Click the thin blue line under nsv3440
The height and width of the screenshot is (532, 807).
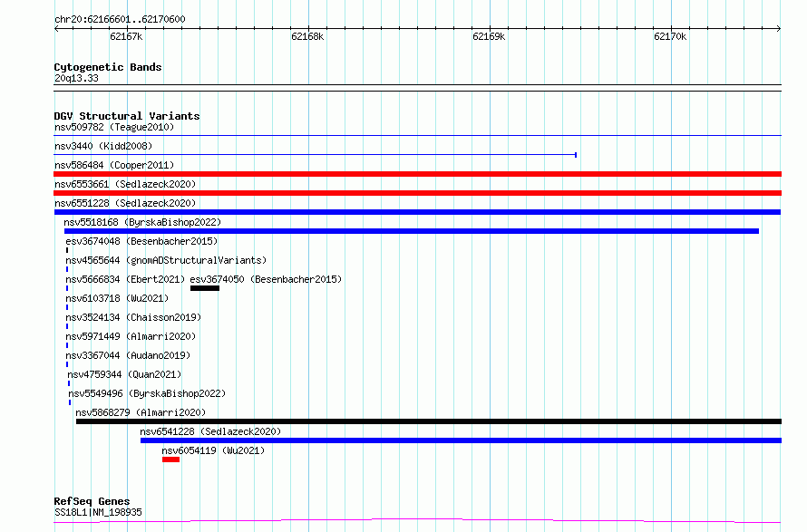click(315, 154)
